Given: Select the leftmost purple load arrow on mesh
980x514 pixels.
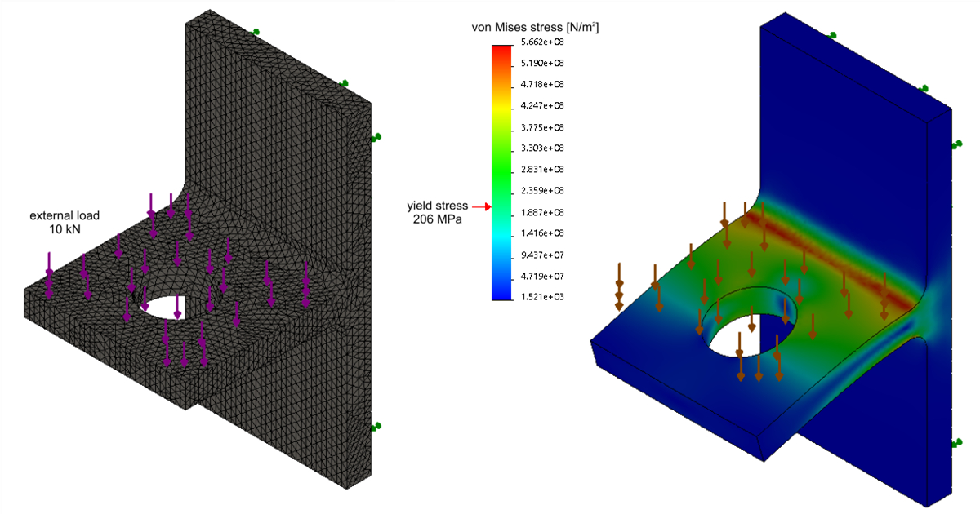Looking at the screenshot, I should click(50, 275).
